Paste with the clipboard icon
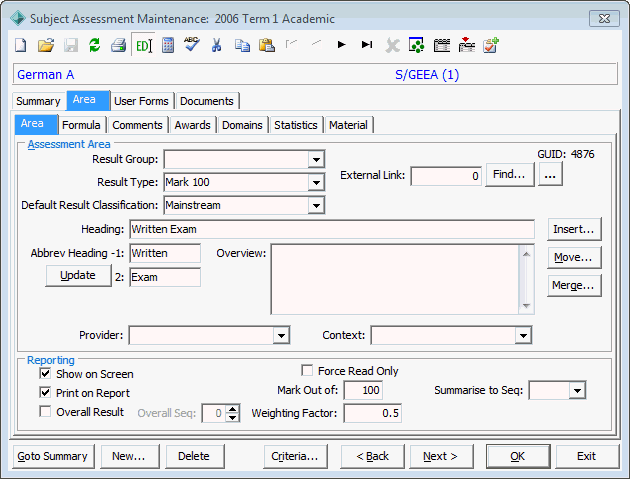 266,45
